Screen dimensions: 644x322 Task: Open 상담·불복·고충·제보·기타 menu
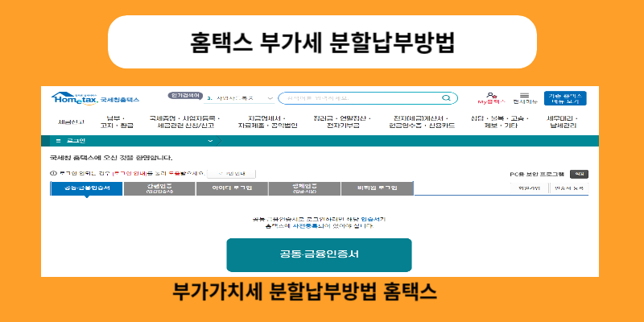pyautogui.click(x=499, y=122)
